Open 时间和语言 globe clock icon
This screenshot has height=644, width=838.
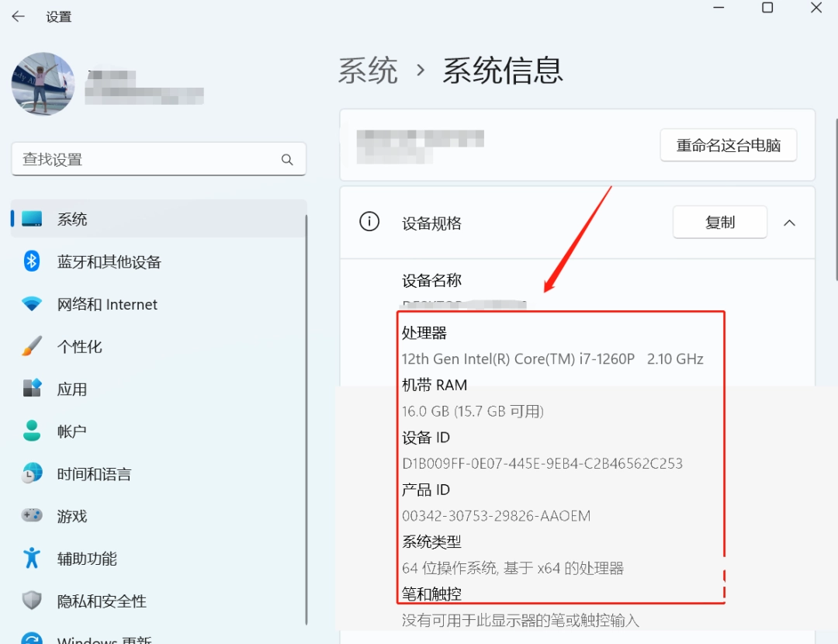(x=32, y=473)
